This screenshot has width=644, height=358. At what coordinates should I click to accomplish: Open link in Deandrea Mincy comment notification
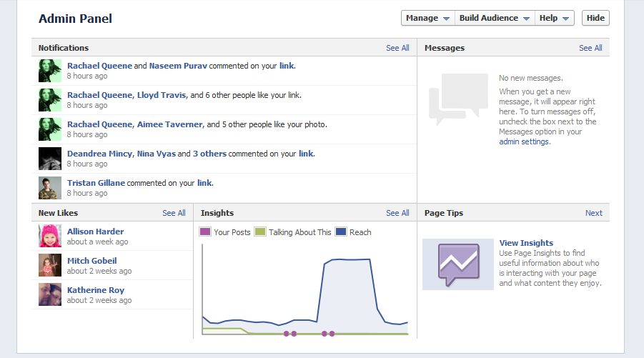[306, 154]
